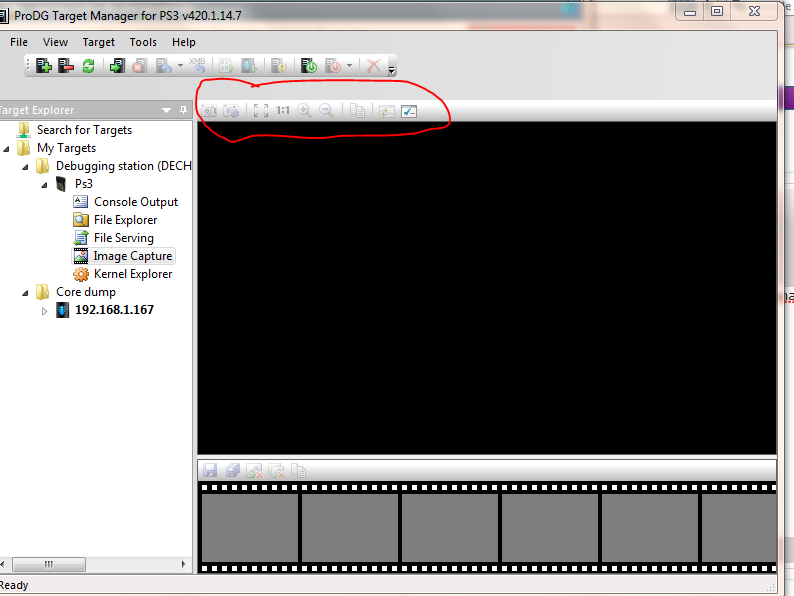Refresh the targets using green arrows icon

[x=89, y=66]
